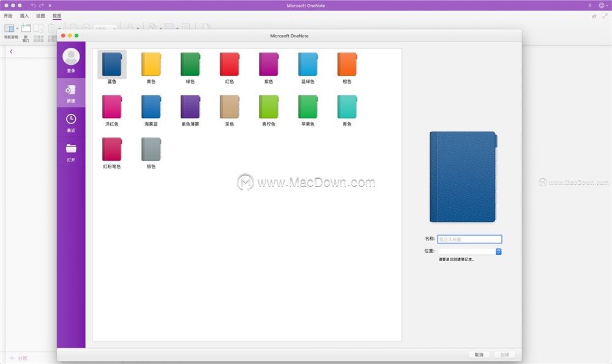Choose the 青色 (teal) notebook icon
This screenshot has height=364, width=612.
pyautogui.click(x=347, y=107)
